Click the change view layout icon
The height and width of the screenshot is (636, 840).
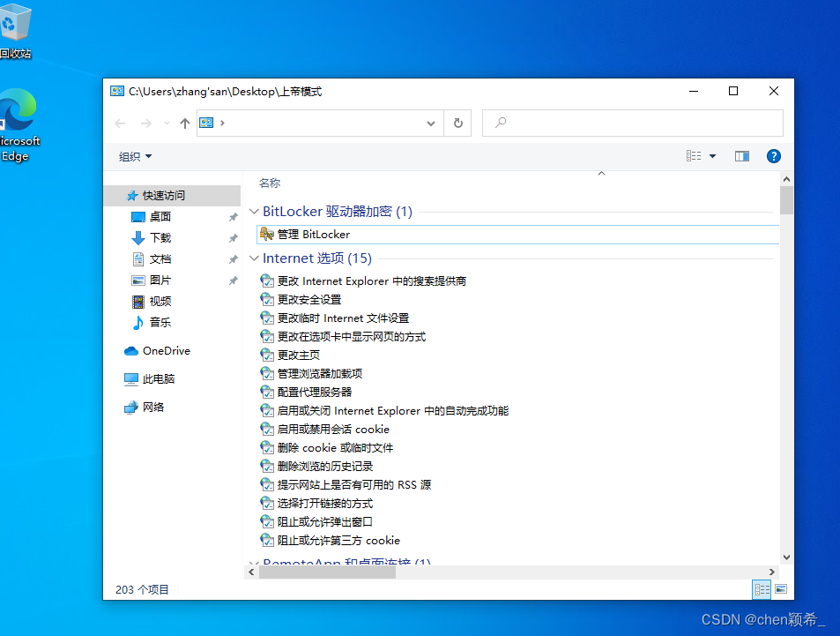click(694, 156)
